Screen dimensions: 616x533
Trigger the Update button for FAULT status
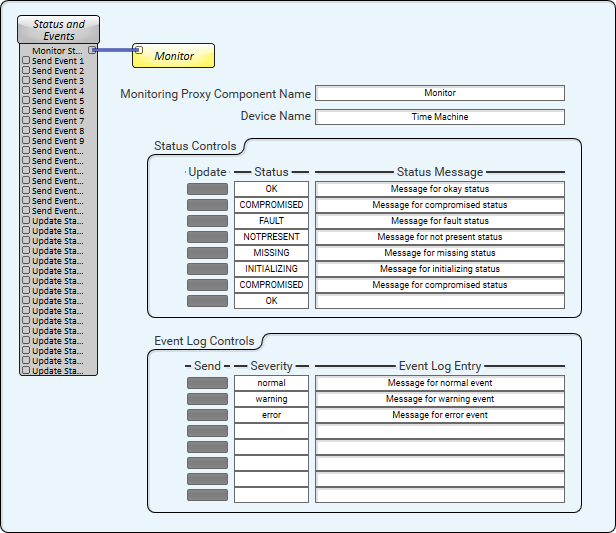(x=207, y=221)
